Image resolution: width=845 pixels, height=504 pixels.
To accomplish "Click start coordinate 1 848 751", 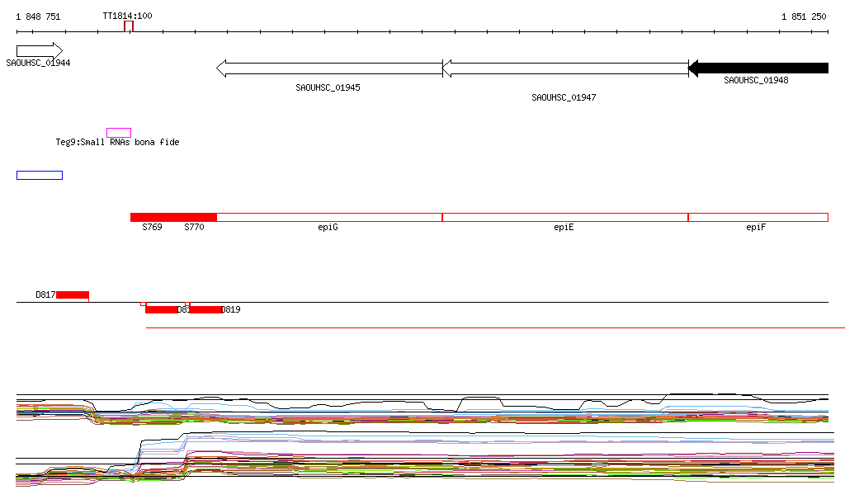I will tap(38, 16).
